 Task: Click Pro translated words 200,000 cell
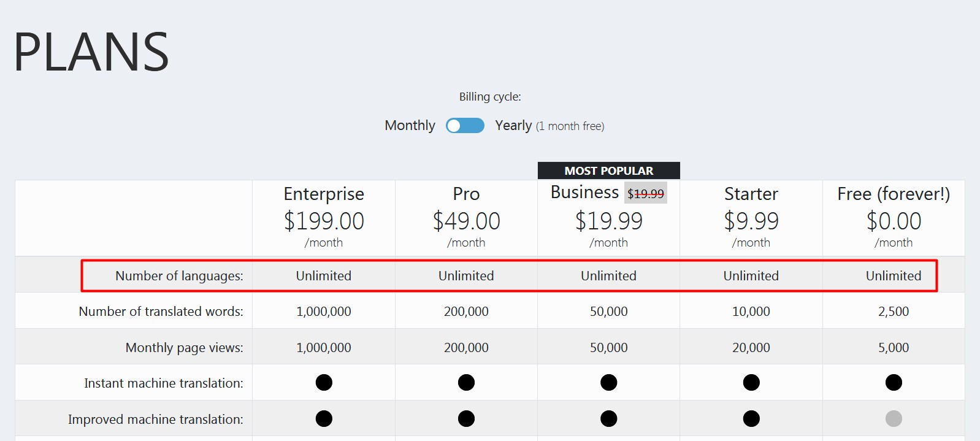(x=466, y=312)
